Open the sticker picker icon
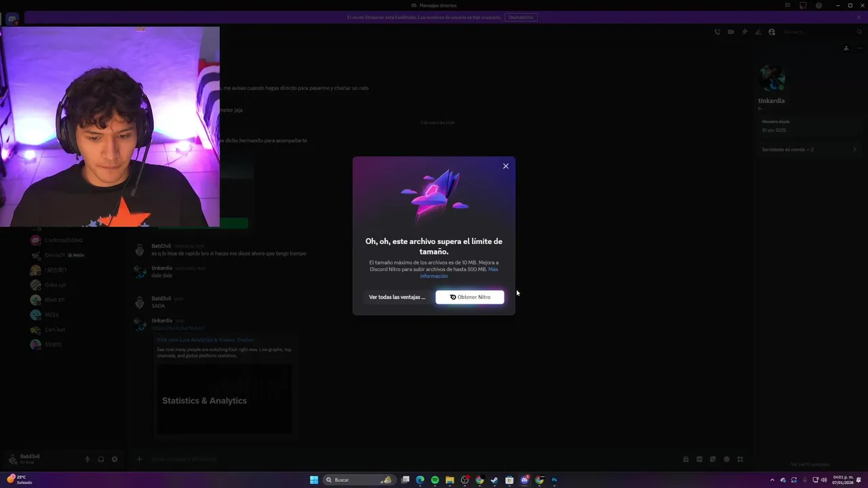The image size is (868, 488). pos(713,459)
